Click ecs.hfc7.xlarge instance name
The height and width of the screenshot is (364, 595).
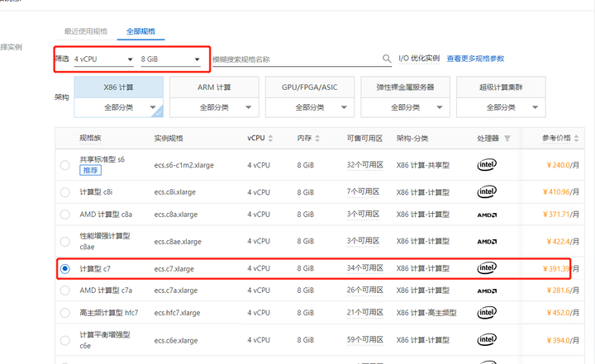pyautogui.click(x=177, y=313)
